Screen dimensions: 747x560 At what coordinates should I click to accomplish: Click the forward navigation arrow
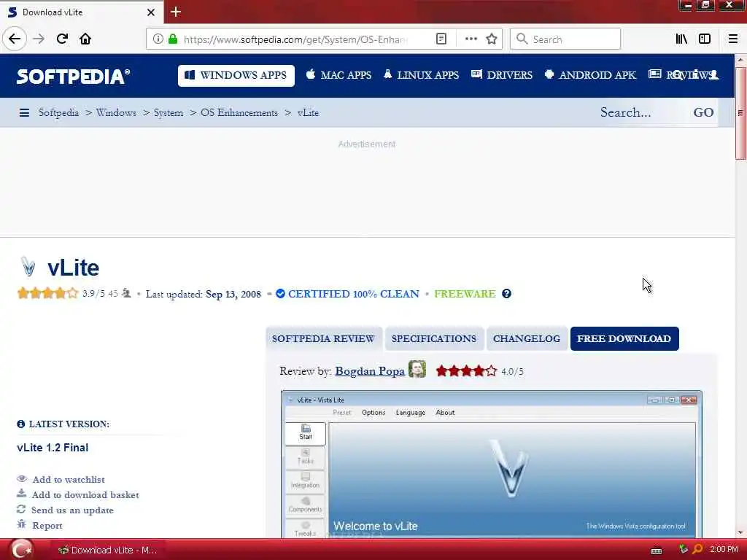[x=39, y=39]
